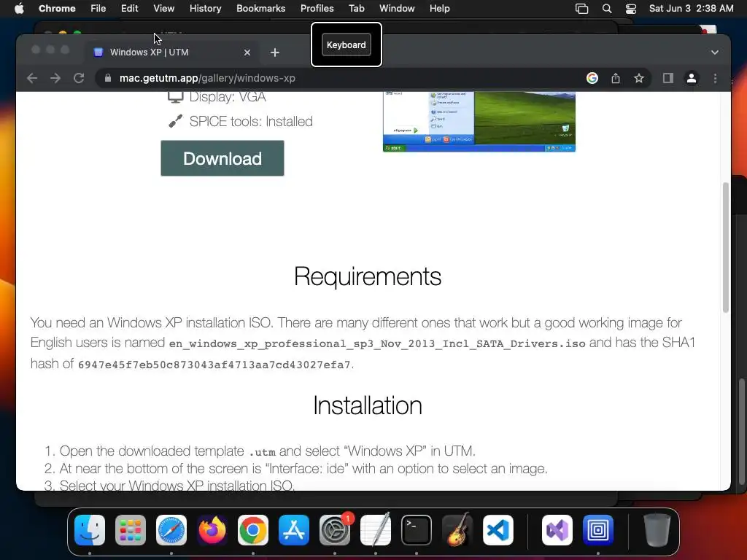Screen dimensions: 747x560
Task: Open TextEdit from the Dock
Action: 376,530
